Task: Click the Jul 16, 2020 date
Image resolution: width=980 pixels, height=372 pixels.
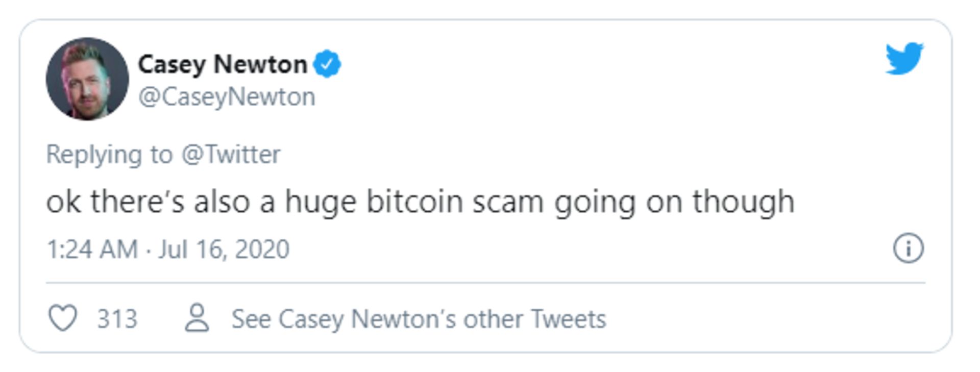Action: [x=224, y=250]
